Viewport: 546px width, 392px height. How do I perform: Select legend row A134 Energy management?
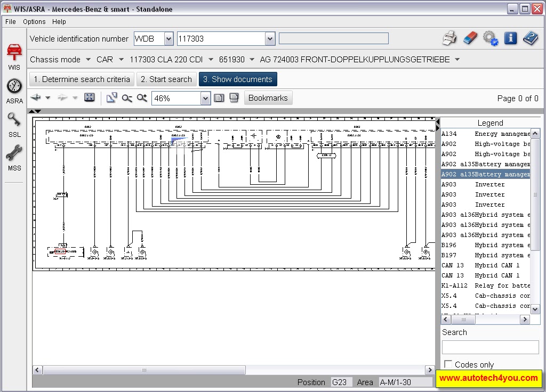tap(485, 134)
